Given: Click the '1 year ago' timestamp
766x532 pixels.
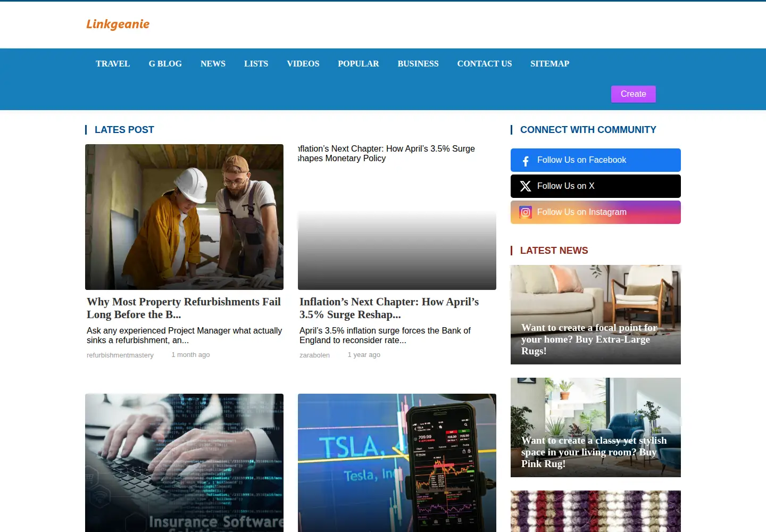Looking at the screenshot, I should tap(364, 354).
